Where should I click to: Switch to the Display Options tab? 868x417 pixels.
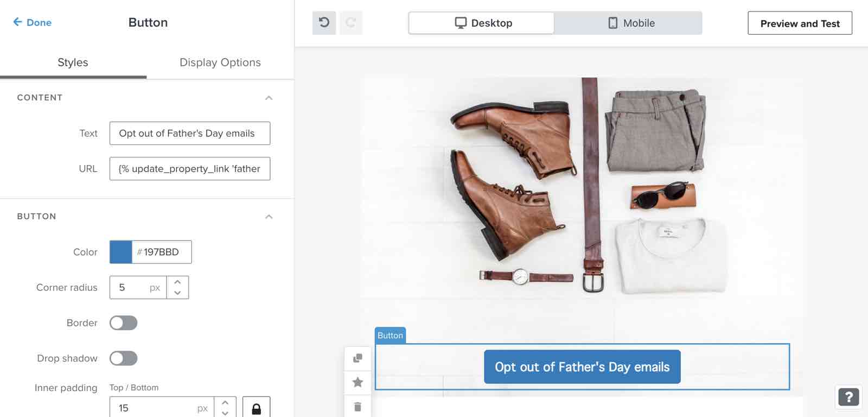tap(220, 62)
